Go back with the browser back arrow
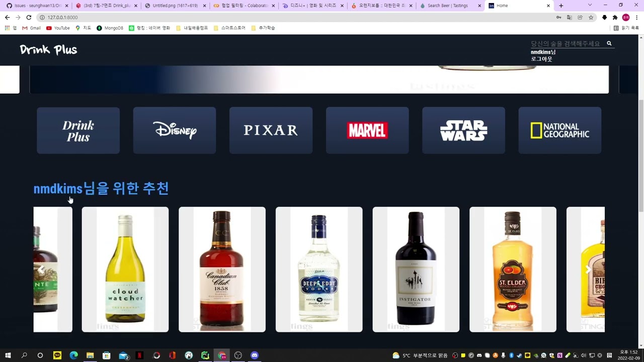This screenshot has height=362, width=644. coord(7,17)
